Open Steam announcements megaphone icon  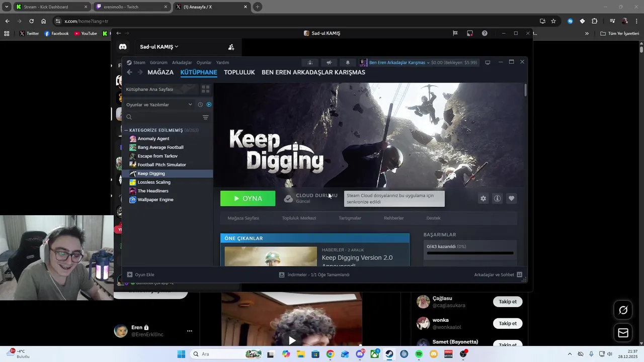(x=329, y=63)
